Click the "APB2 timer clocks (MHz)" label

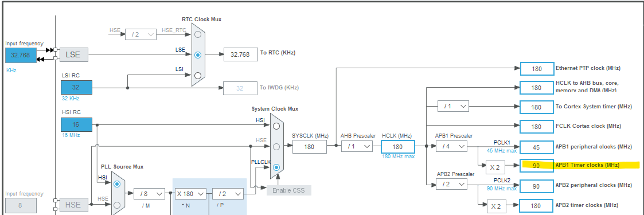pyautogui.click(x=587, y=205)
